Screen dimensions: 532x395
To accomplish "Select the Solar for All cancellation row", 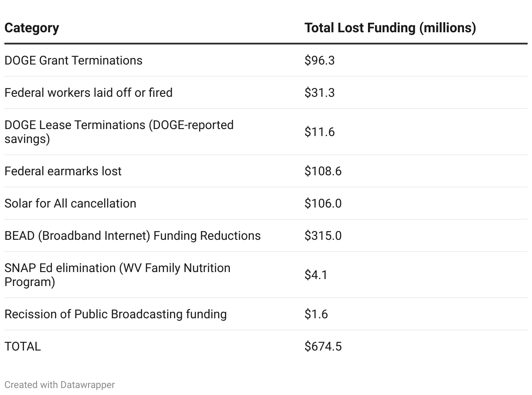I will [x=70, y=203].
